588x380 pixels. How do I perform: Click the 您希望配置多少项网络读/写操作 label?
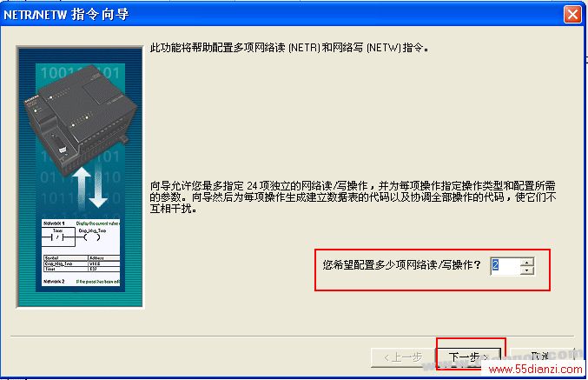[401, 265]
